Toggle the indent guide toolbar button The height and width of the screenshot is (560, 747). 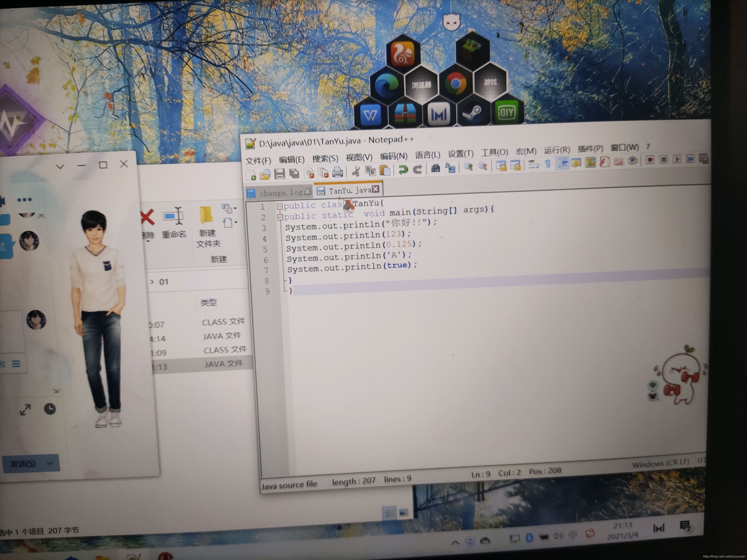tap(562, 163)
